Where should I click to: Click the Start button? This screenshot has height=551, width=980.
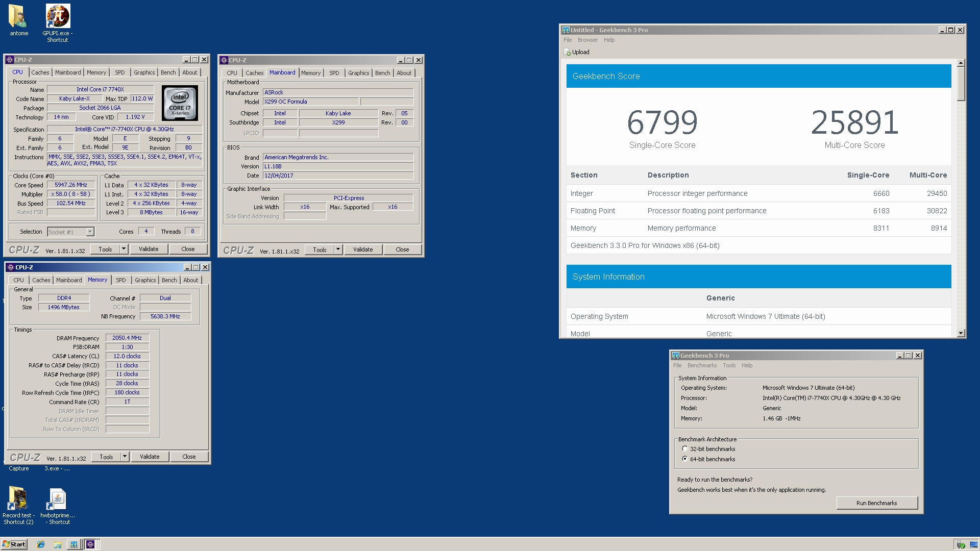[x=14, y=544]
